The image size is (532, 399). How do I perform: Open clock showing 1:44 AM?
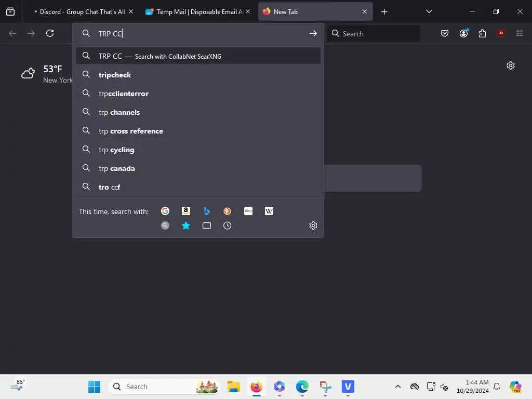(x=473, y=387)
